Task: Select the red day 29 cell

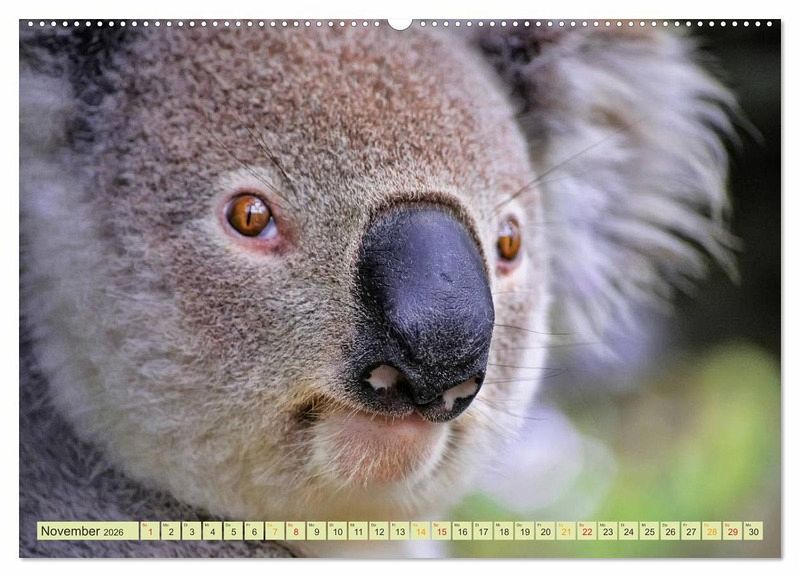Action: point(732,531)
